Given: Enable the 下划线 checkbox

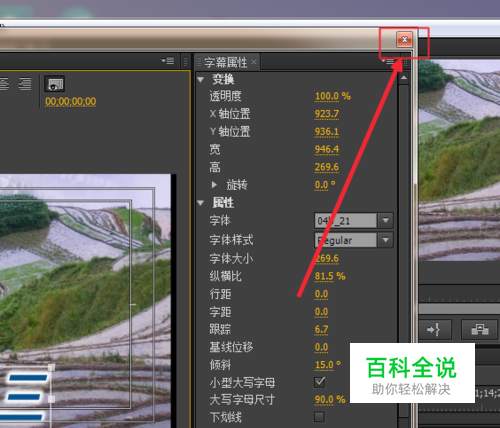Looking at the screenshot, I should click(319, 417).
